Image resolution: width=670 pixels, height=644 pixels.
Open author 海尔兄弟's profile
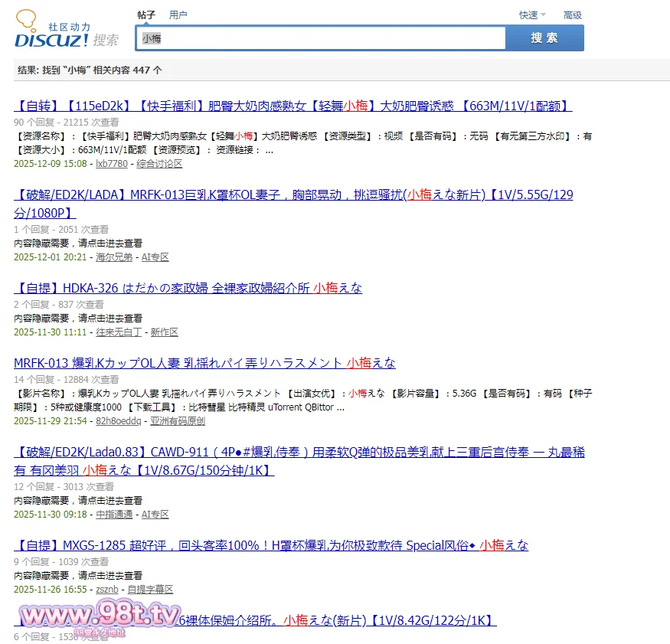114,257
